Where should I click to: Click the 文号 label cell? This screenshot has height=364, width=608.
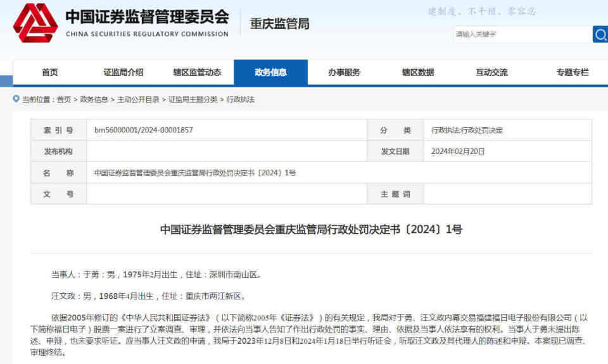58,194
